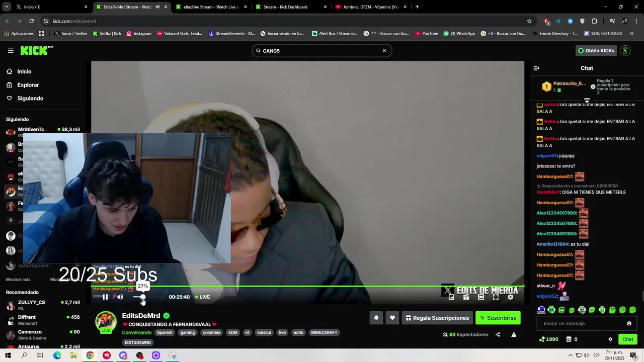Click Regala Suscripciones button

pyautogui.click(x=437, y=318)
